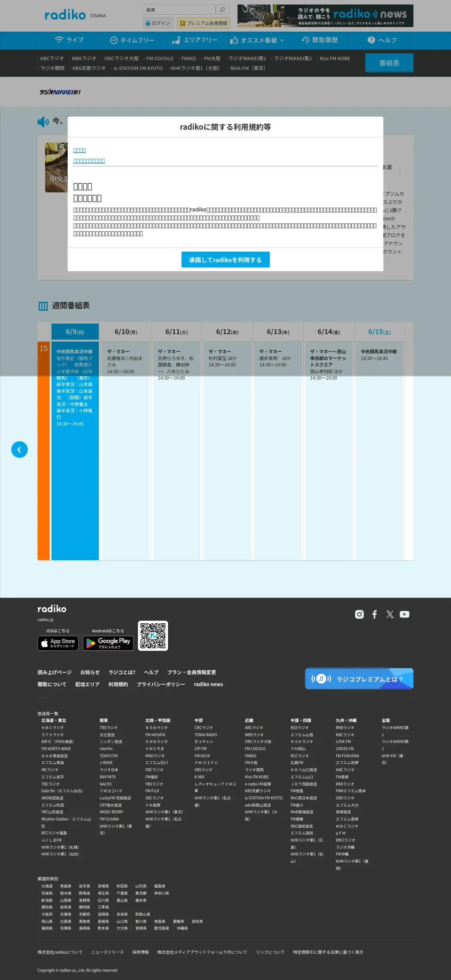Image resolution: width=451 pixels, height=980 pixels.
Task: Open the Instagram icon in footer
Action: [359, 614]
